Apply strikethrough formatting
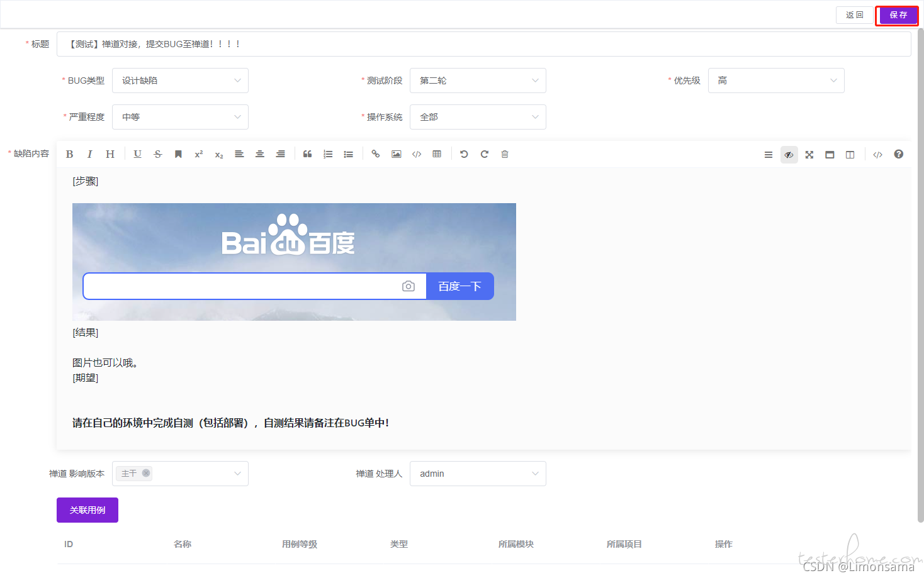 coord(158,154)
